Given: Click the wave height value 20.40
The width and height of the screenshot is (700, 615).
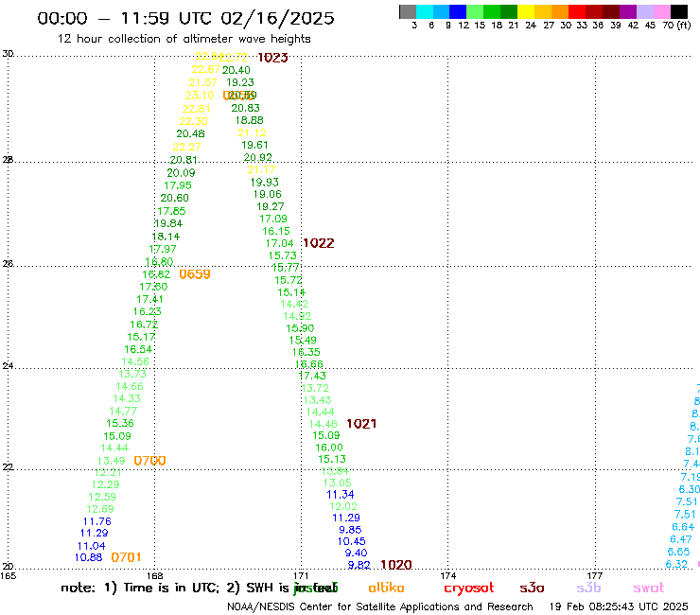Looking at the screenshot, I should coord(236,70).
